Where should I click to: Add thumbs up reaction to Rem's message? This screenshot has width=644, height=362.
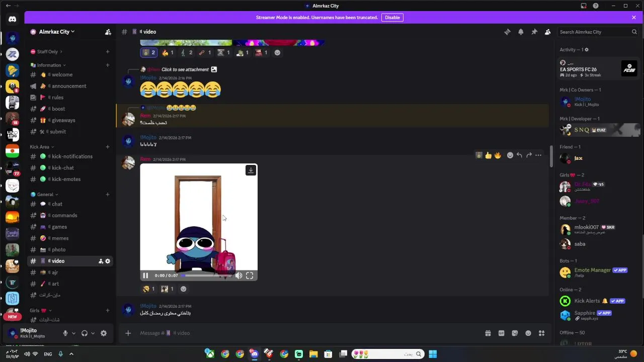[x=489, y=155]
